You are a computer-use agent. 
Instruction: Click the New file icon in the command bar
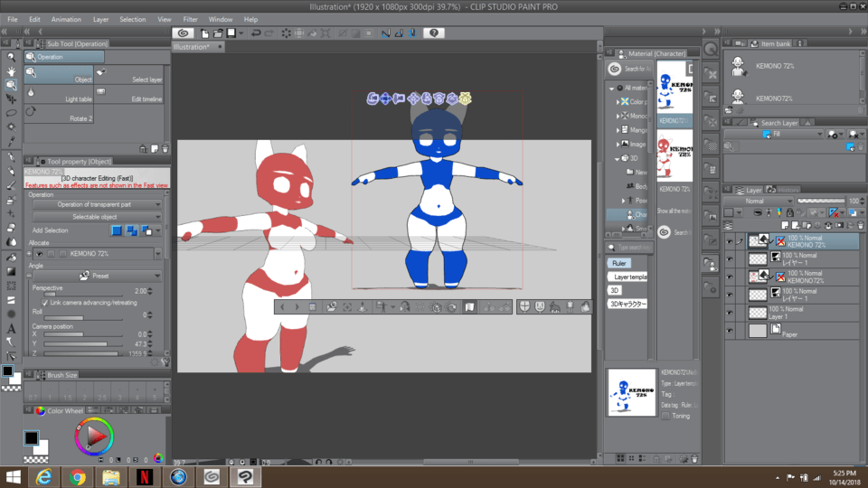coord(204,33)
